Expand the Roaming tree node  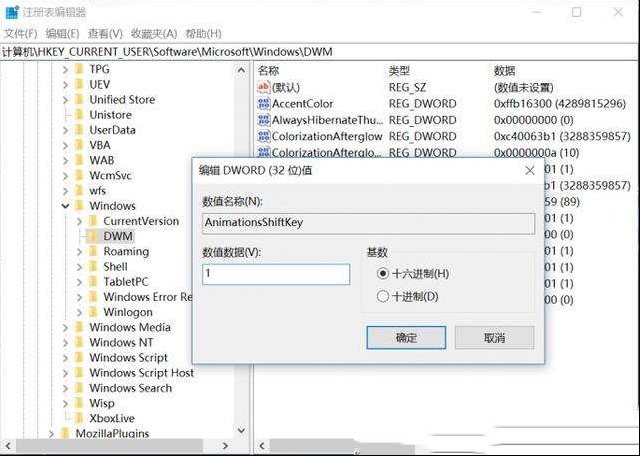point(80,252)
